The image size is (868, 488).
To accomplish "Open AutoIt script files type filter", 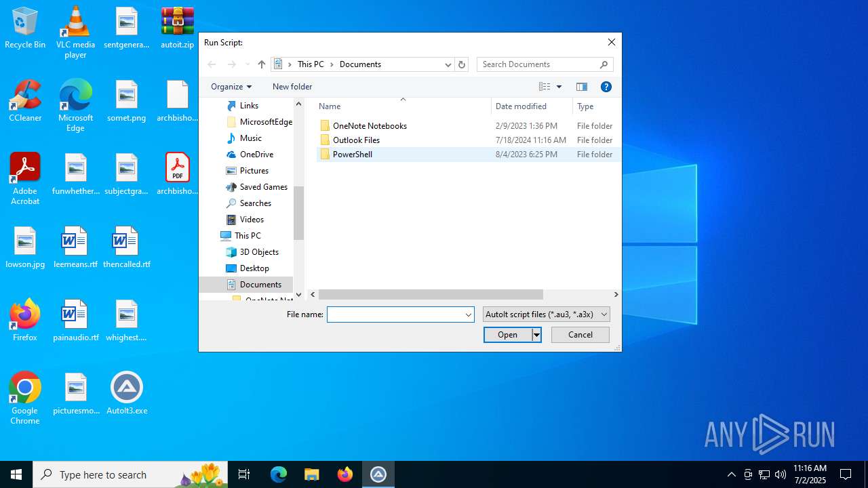I will tap(546, 314).
